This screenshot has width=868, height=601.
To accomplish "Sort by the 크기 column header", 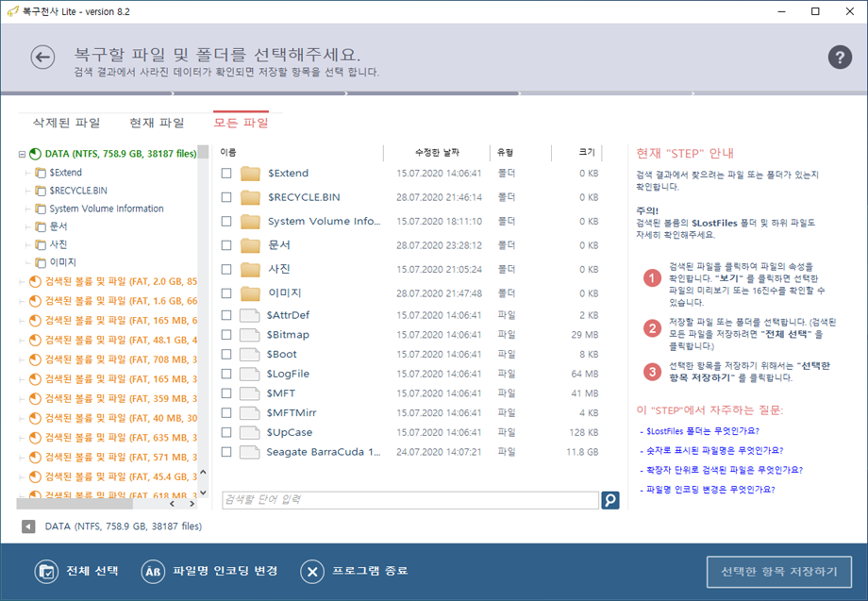I will [x=586, y=152].
